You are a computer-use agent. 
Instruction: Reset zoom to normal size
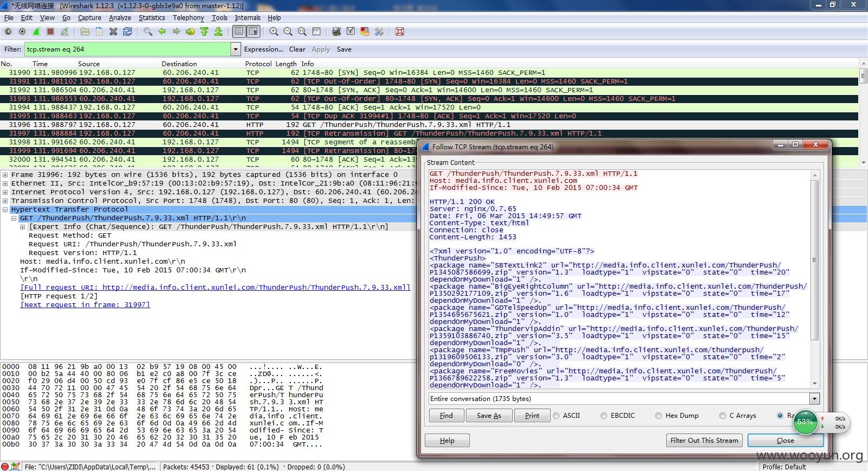point(302,32)
